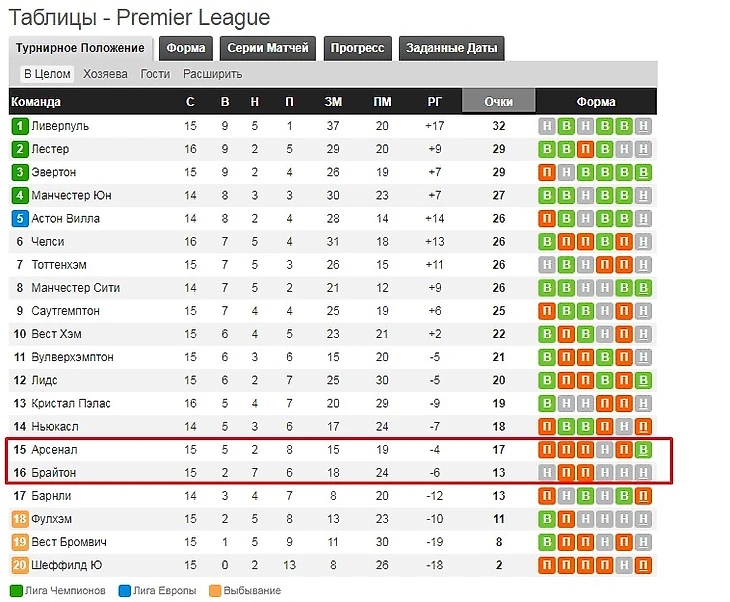
Task: Select the В Целом overall filter
Action: coord(47,74)
